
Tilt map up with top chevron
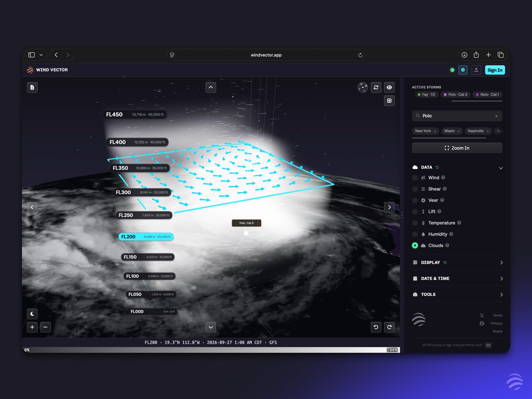[x=211, y=87]
